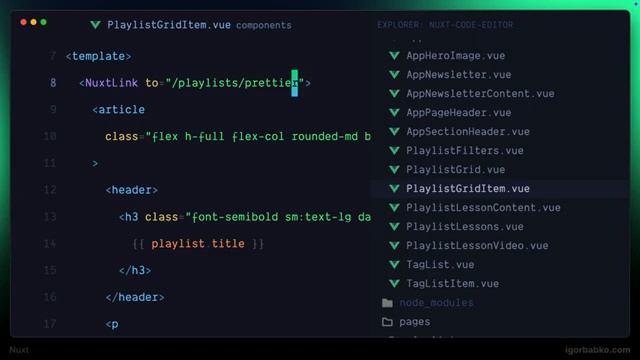Click the yellow minimize window button
Image resolution: width=640 pixels, height=360 pixels.
(x=33, y=22)
